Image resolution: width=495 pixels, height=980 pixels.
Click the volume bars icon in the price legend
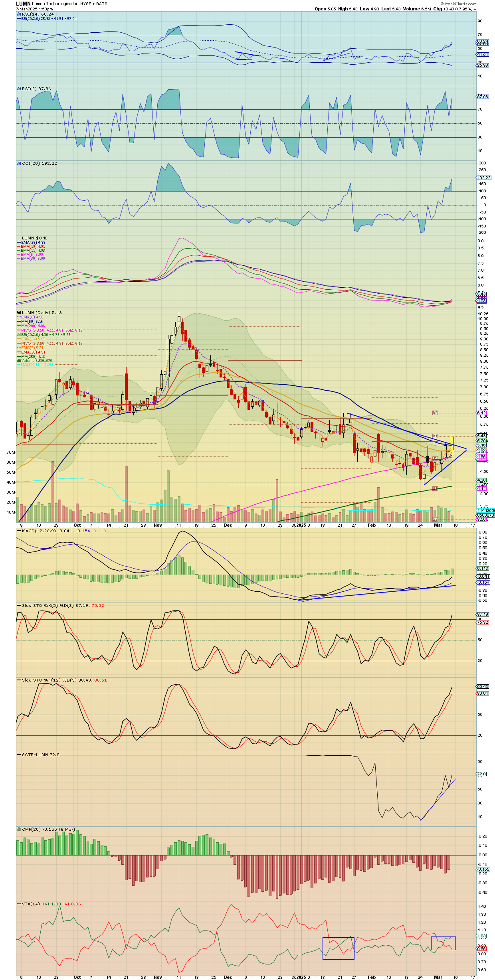tap(19, 361)
